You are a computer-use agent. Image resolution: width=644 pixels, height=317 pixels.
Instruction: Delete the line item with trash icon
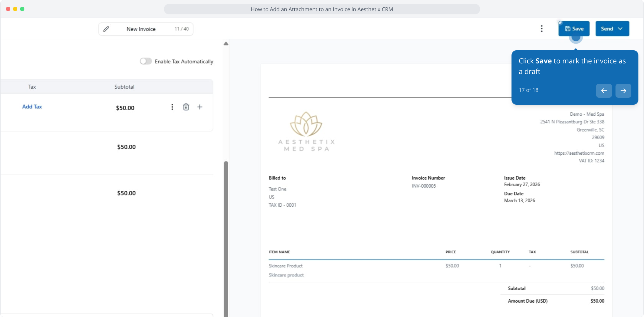coord(186,107)
